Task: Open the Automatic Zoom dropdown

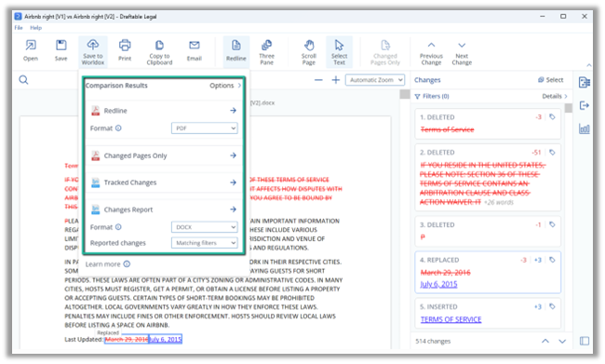Action: click(375, 80)
